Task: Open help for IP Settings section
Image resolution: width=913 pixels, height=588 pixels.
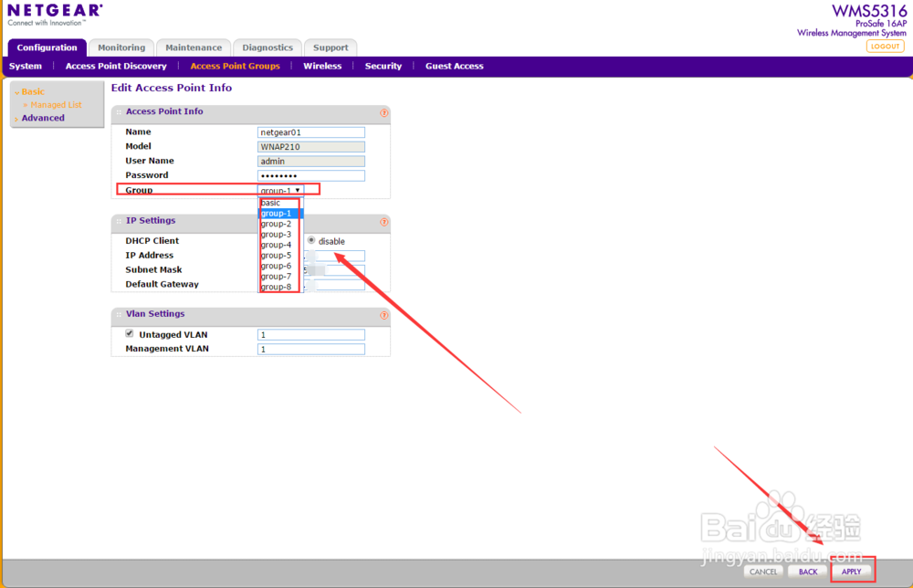Action: pos(383,222)
